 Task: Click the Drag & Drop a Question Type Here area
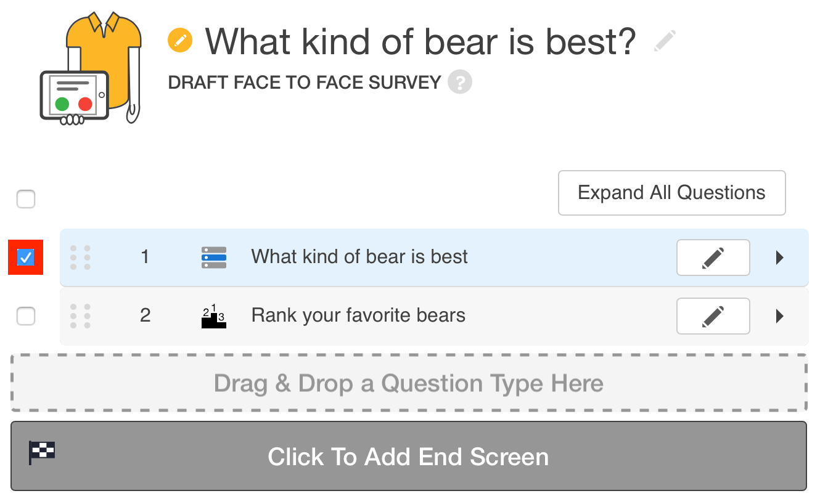(409, 383)
